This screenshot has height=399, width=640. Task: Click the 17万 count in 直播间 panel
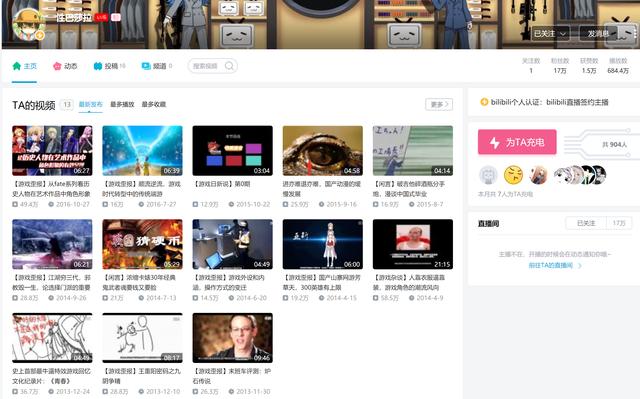tap(619, 223)
